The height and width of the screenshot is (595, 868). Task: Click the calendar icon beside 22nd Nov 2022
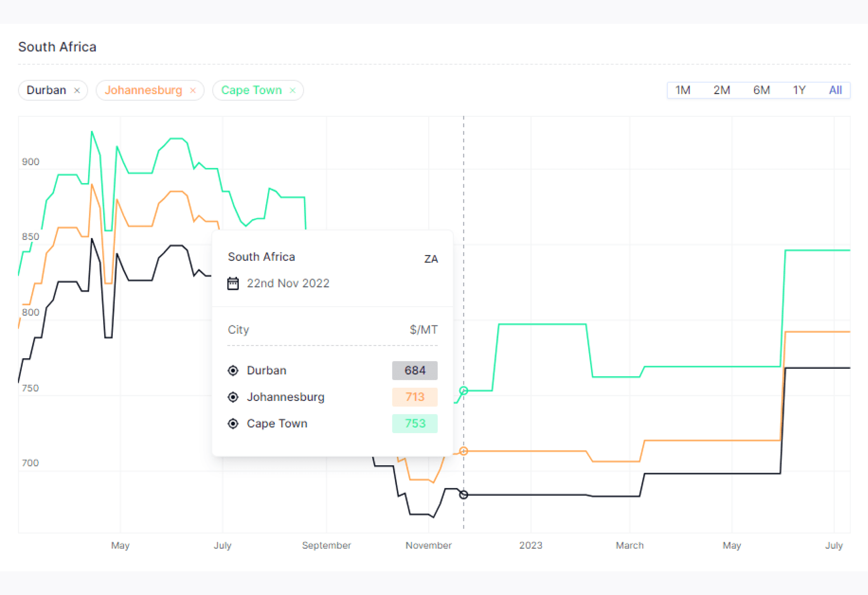pos(233,283)
